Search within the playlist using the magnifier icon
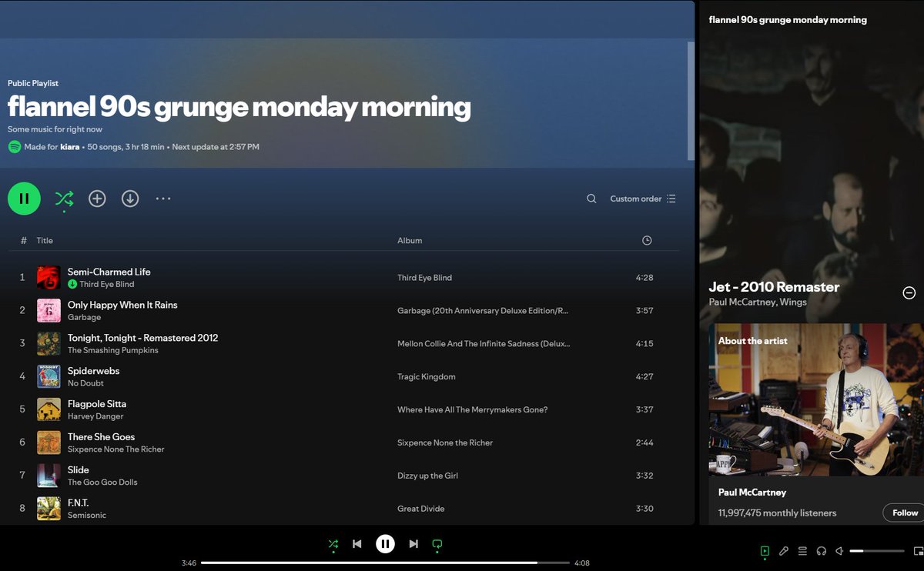The height and width of the screenshot is (571, 924). (x=591, y=199)
